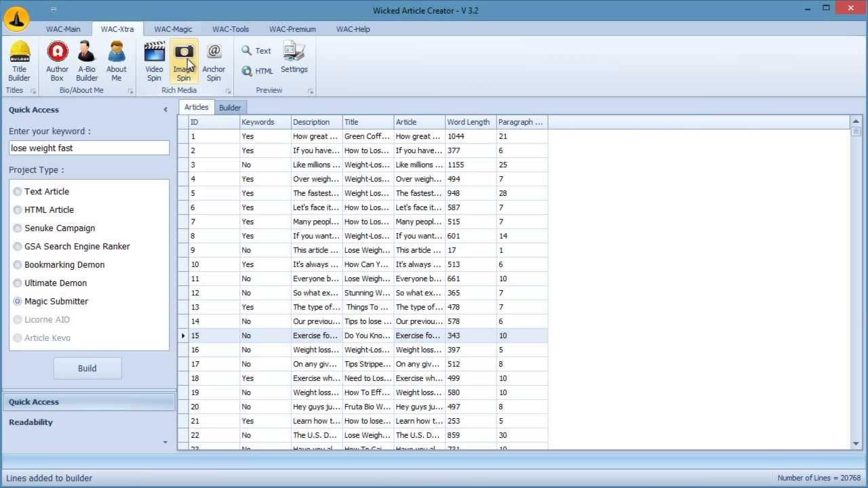Click word length value 859
868x488 pixels.
tap(471, 435)
